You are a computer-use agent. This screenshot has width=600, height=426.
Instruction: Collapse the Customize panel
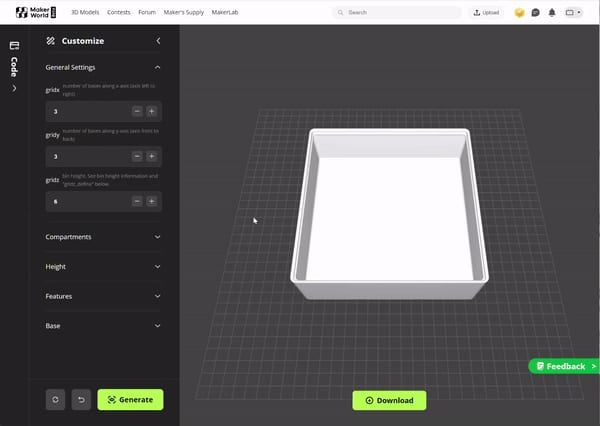pyautogui.click(x=158, y=41)
